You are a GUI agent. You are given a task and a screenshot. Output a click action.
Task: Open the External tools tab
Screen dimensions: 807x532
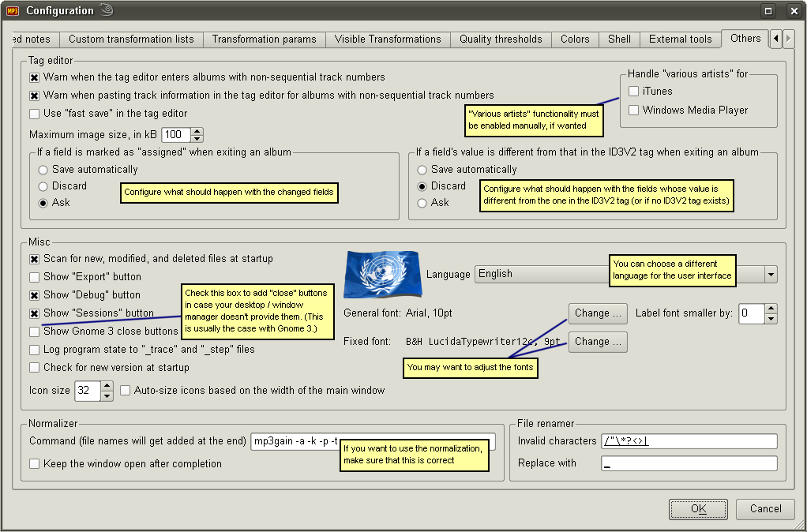(680, 39)
